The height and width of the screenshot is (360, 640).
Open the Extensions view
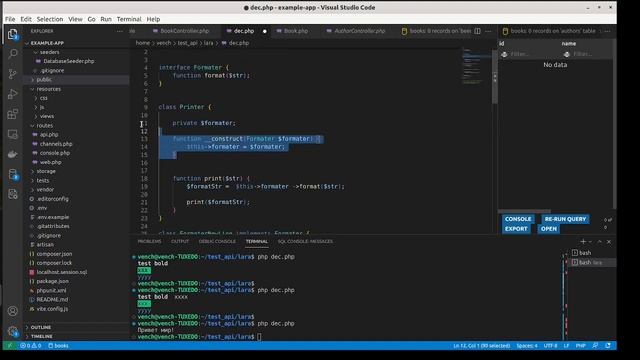click(x=13, y=114)
